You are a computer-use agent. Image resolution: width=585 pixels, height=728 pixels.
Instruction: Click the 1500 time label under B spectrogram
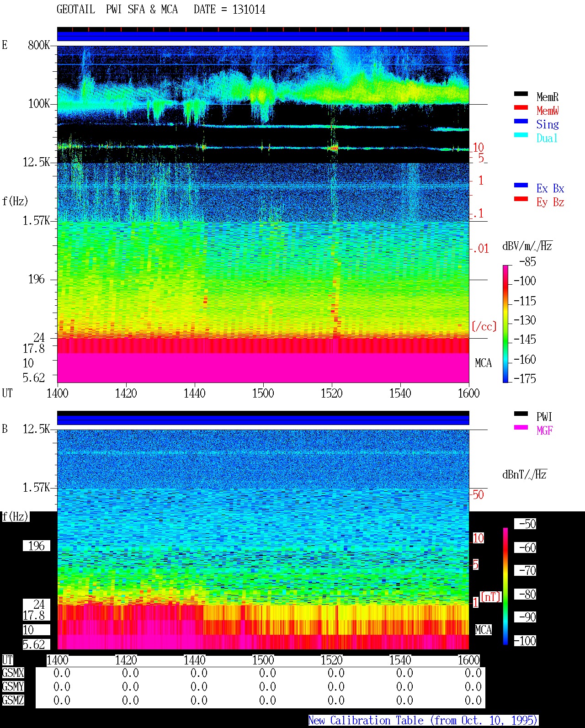click(263, 660)
